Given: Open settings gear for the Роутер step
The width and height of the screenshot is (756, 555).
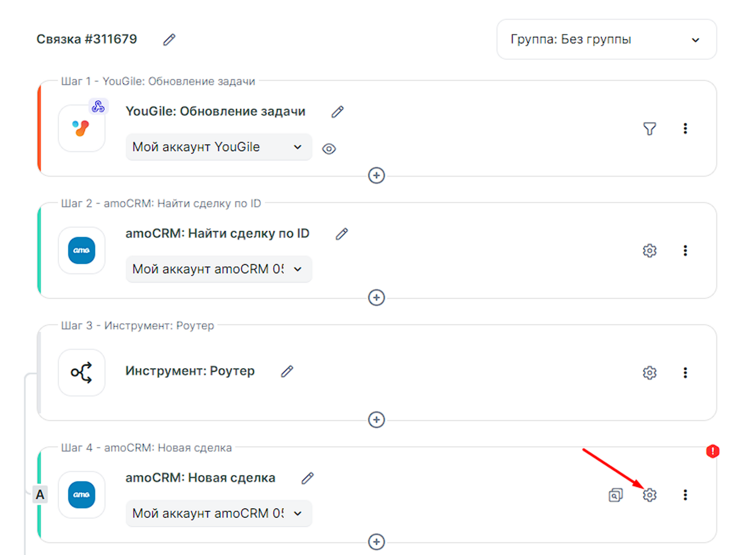Looking at the screenshot, I should (650, 373).
